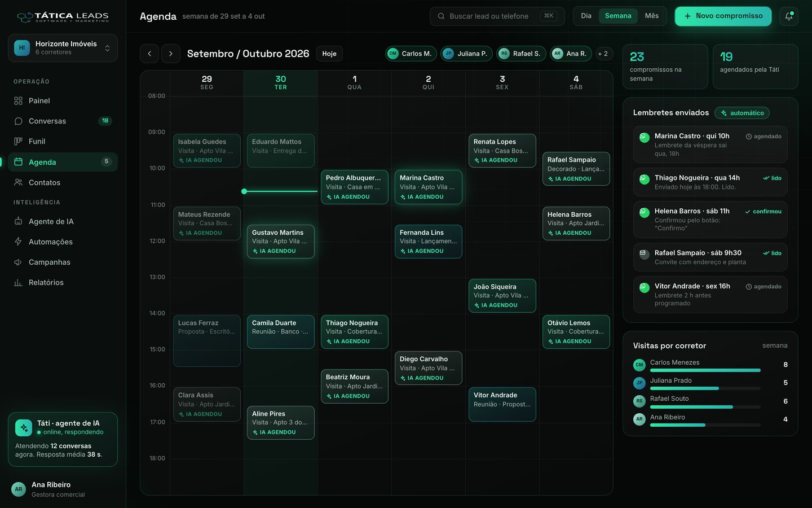The image size is (812, 508).
Task: Open Gustavo Martins appointment card
Action: click(x=281, y=242)
